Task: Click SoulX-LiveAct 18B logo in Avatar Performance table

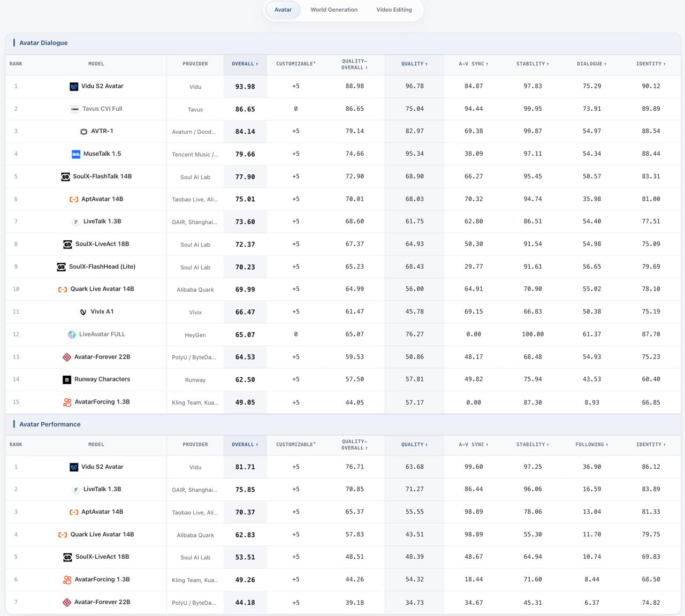Action: [x=67, y=557]
